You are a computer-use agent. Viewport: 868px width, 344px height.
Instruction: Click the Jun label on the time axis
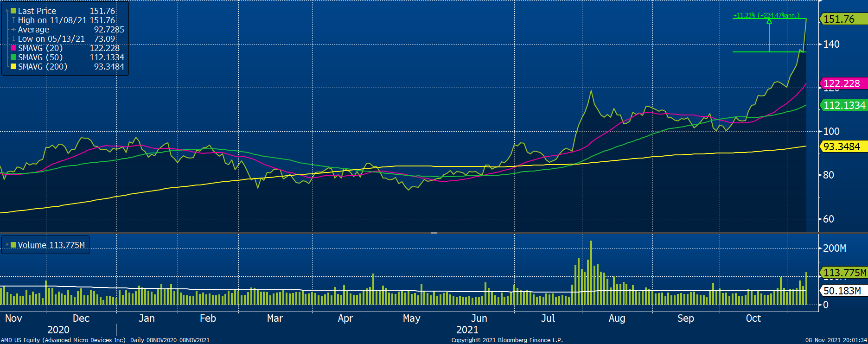[479, 318]
